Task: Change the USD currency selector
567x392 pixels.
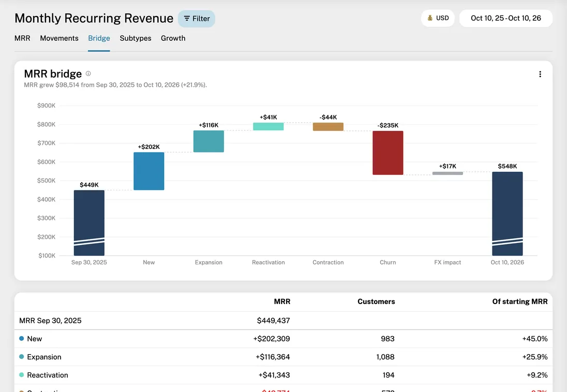Action: [x=438, y=18]
